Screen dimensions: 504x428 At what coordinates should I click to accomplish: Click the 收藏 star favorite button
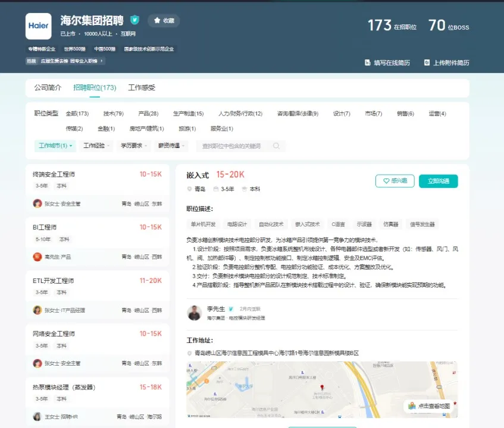[164, 21]
